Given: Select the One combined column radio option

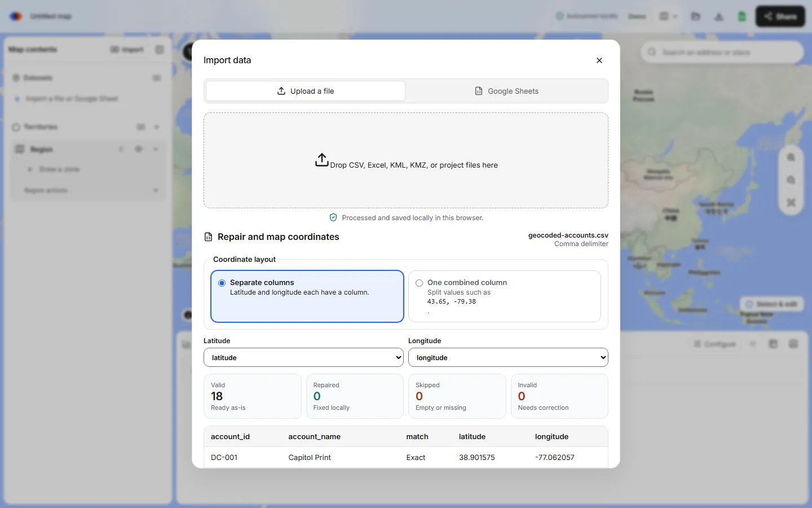Looking at the screenshot, I should [419, 283].
